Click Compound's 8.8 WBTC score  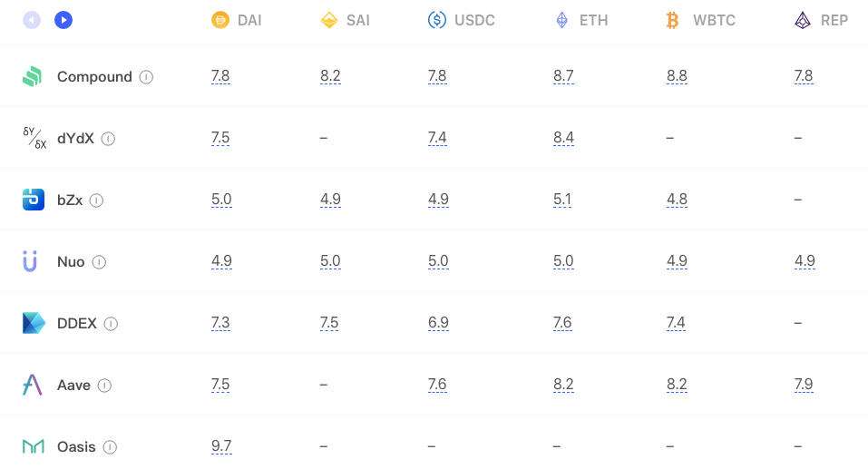(x=677, y=76)
